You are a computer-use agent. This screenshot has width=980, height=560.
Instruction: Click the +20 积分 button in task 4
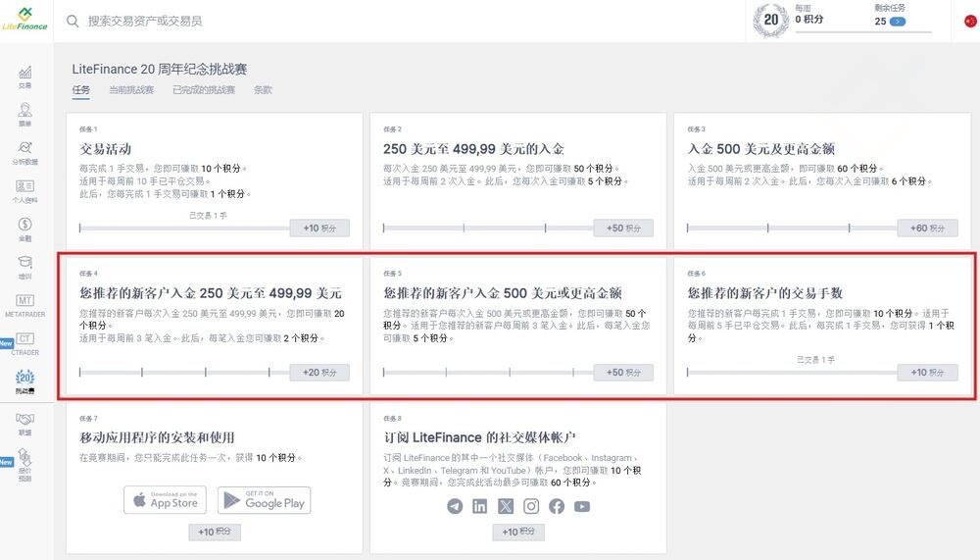[319, 373]
